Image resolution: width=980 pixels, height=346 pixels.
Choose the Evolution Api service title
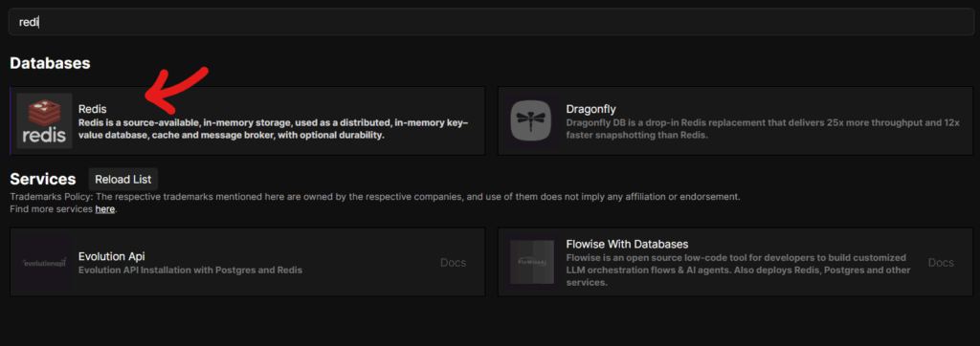(112, 256)
